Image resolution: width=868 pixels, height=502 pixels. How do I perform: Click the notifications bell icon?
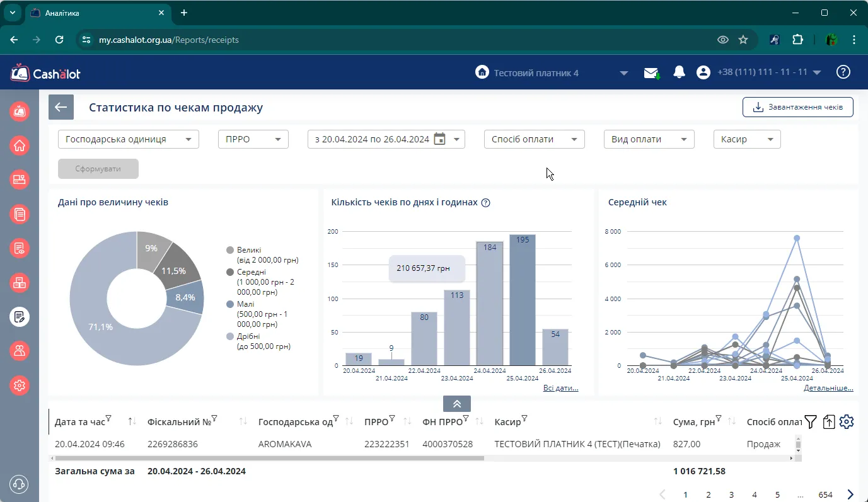[x=679, y=72]
